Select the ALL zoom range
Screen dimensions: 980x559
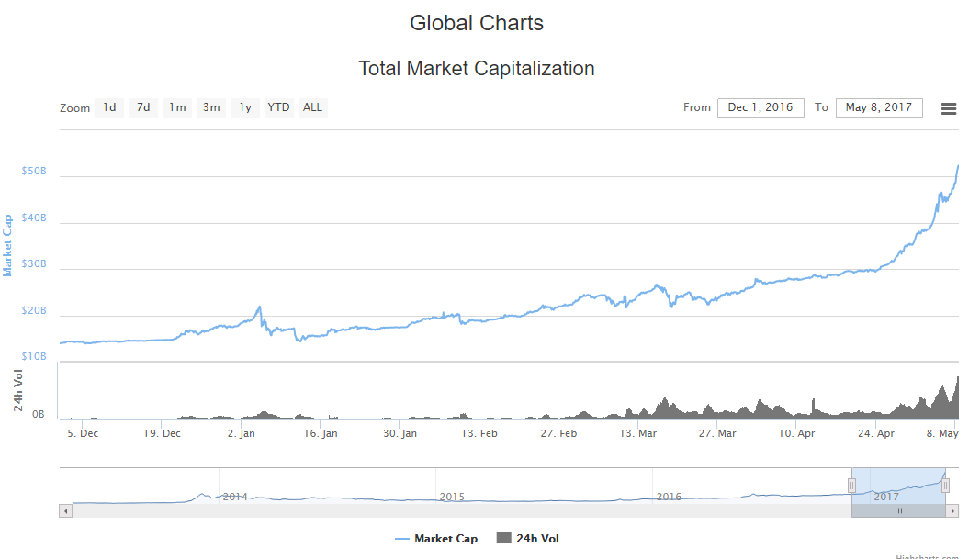[312, 107]
